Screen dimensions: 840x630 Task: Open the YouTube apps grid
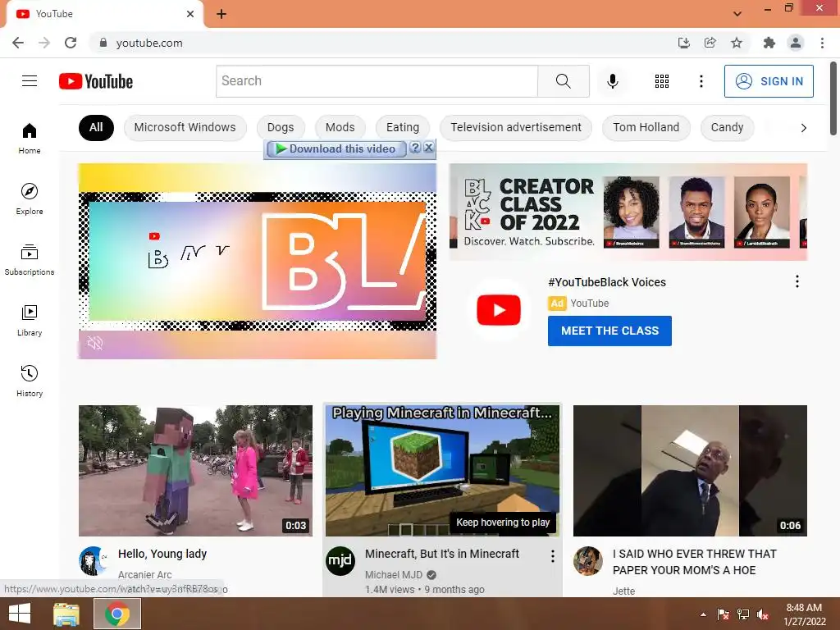(x=662, y=81)
